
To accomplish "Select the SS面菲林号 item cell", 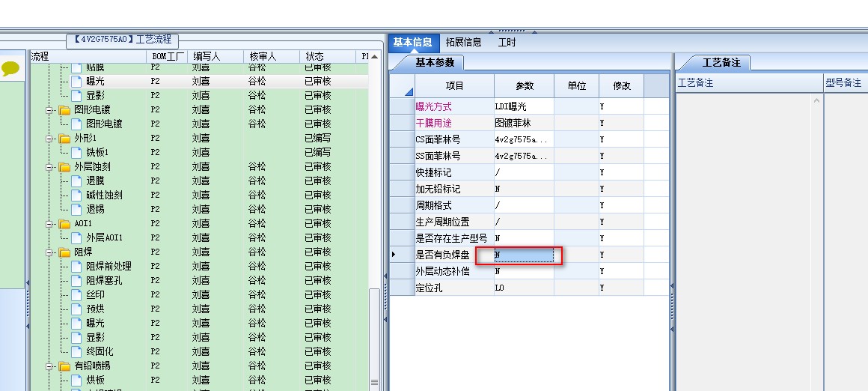I will tap(454, 157).
